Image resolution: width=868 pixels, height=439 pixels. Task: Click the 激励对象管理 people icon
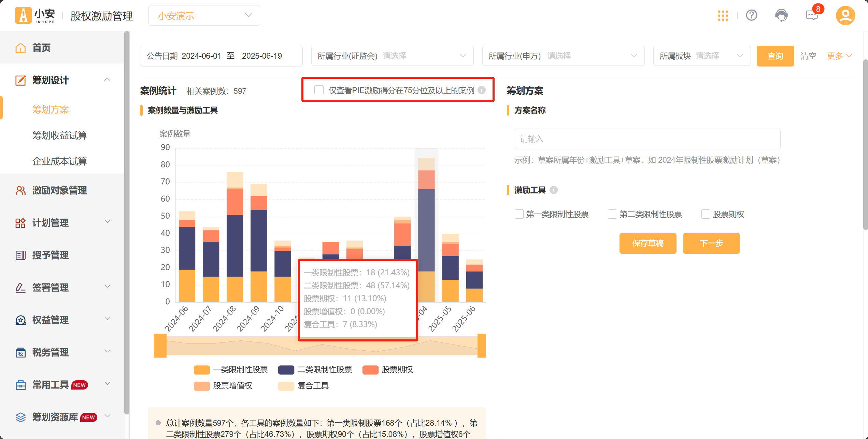click(x=20, y=190)
